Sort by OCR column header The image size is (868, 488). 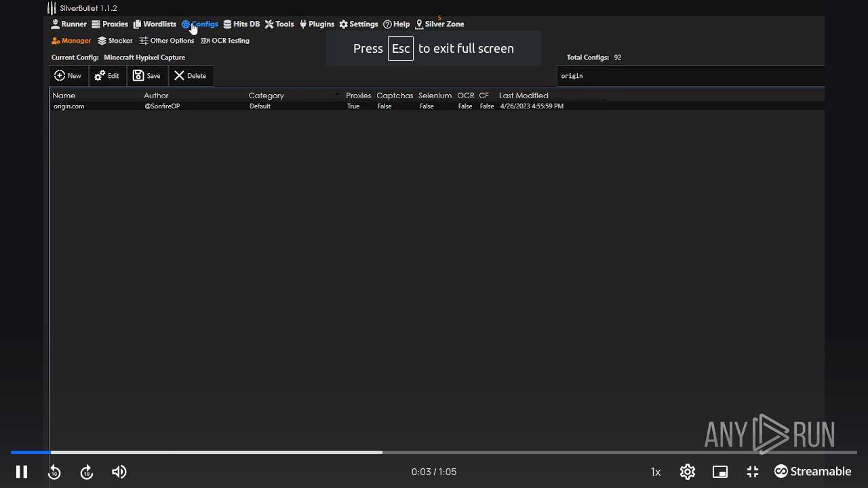point(466,96)
